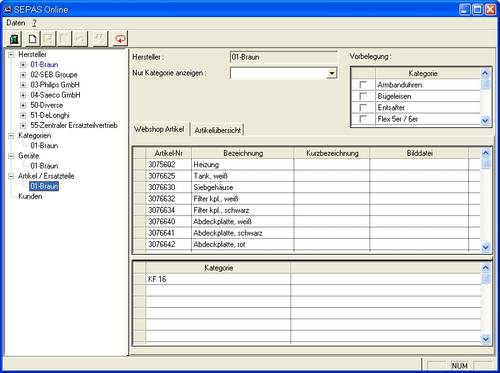This screenshot has width=500, height=373.
Task: Select 01-Braun under Geräte
Action: pos(44,166)
